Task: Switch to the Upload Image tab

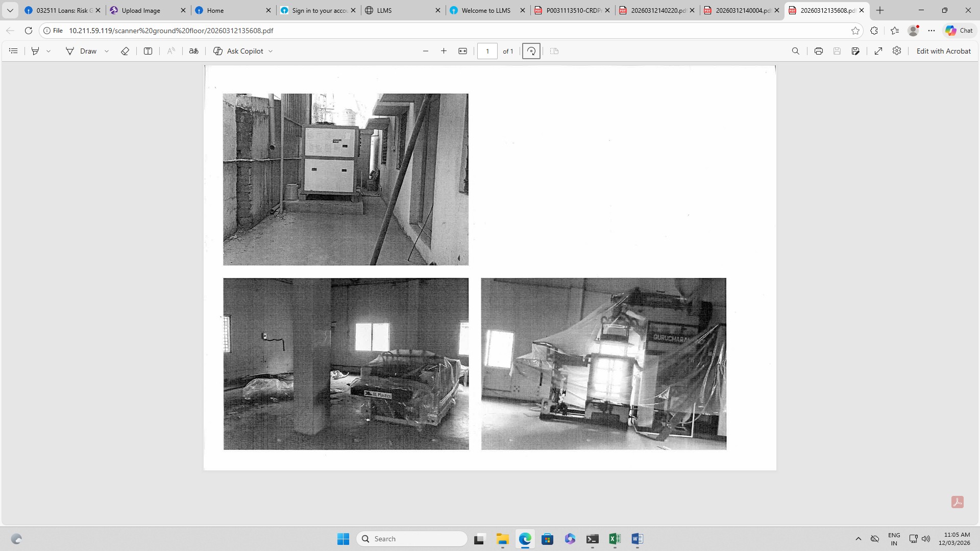Action: (148, 10)
